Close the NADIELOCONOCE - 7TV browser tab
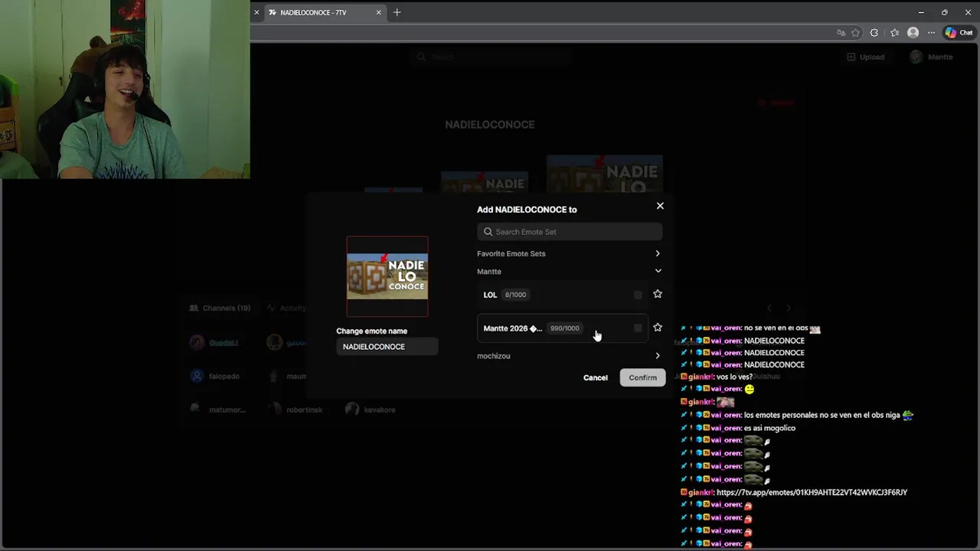 378,12
